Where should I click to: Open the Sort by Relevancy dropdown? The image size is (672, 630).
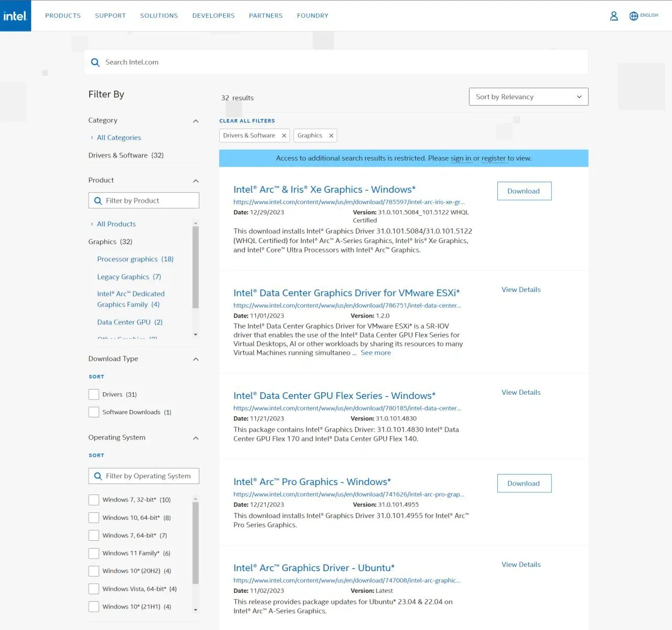[528, 97]
